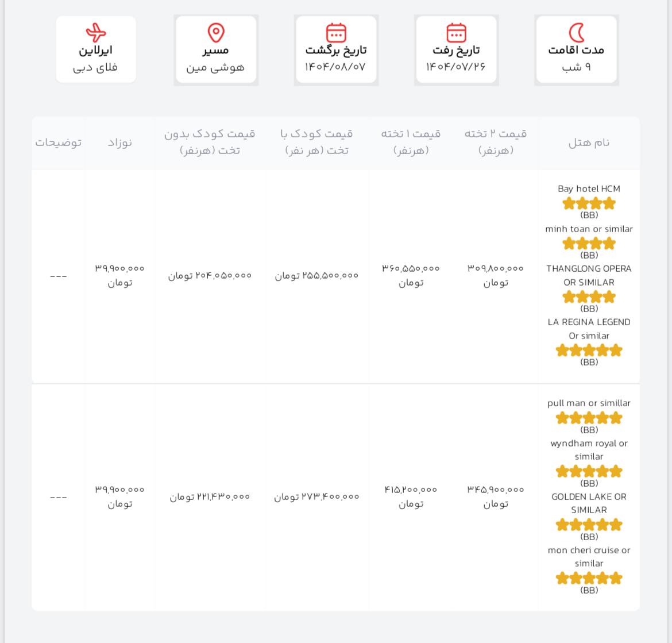This screenshot has height=643, width=672.
Task: Click the pull man or simillar hotel name
Action: click(x=589, y=403)
